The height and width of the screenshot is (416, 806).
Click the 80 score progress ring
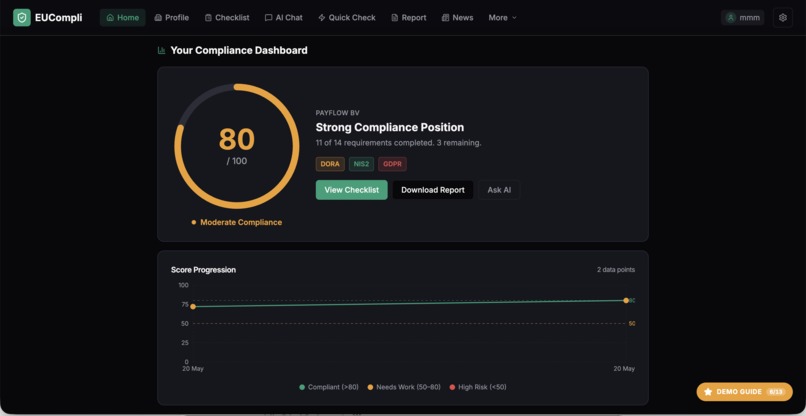pyautogui.click(x=237, y=146)
